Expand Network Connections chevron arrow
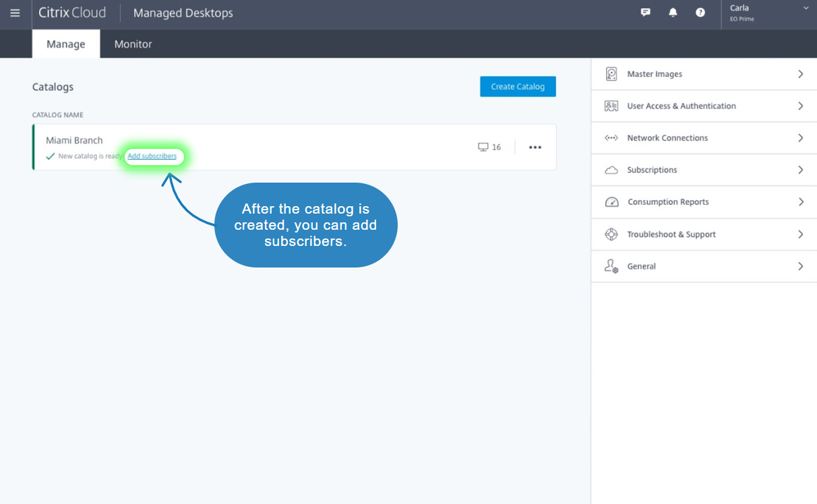 800,138
